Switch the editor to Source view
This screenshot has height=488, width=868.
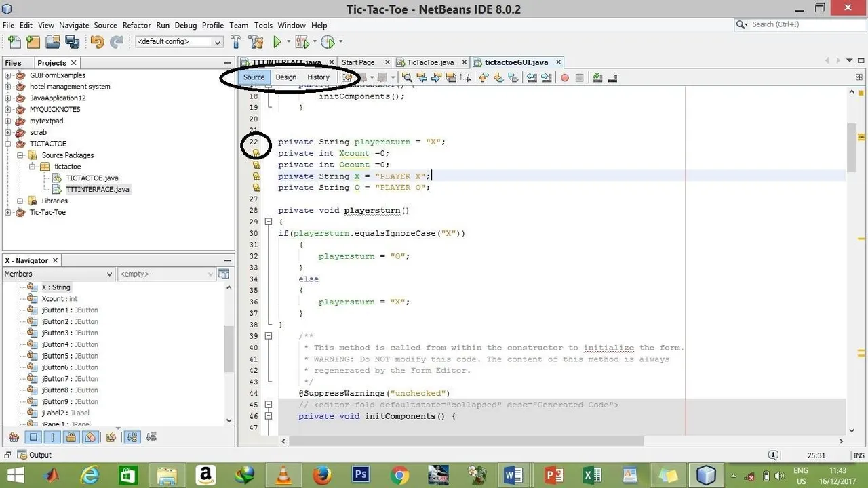pyautogui.click(x=254, y=77)
